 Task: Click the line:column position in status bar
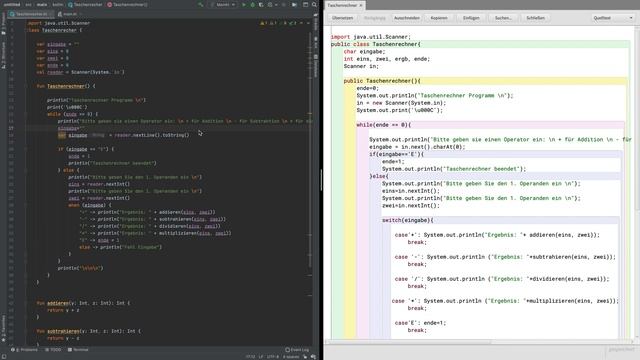tap(251, 356)
